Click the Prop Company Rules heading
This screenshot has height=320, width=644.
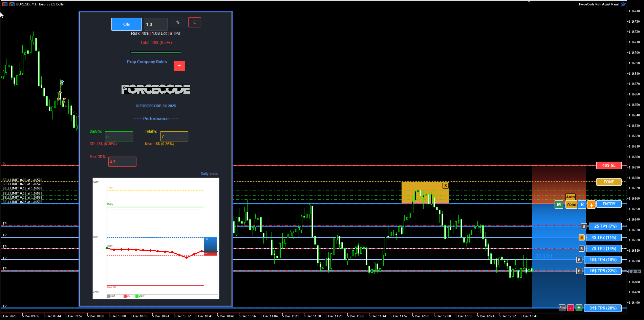147,62
